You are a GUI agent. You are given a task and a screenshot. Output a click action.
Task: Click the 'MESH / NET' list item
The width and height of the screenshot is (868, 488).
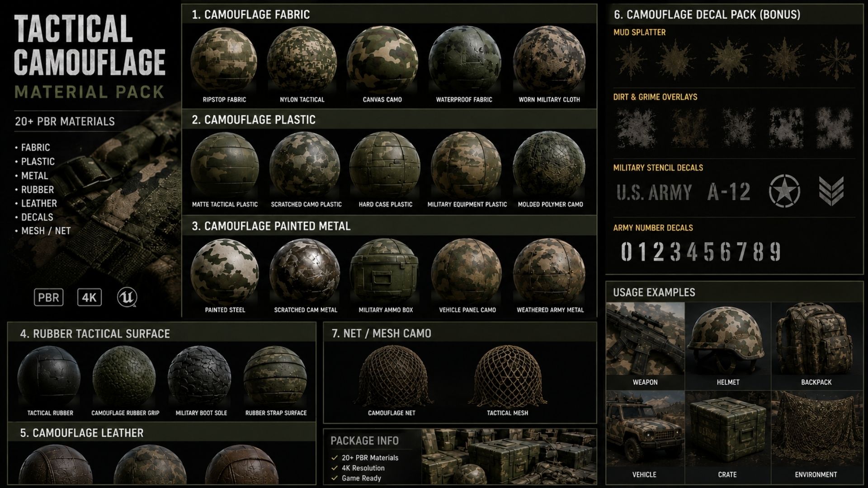pos(43,231)
